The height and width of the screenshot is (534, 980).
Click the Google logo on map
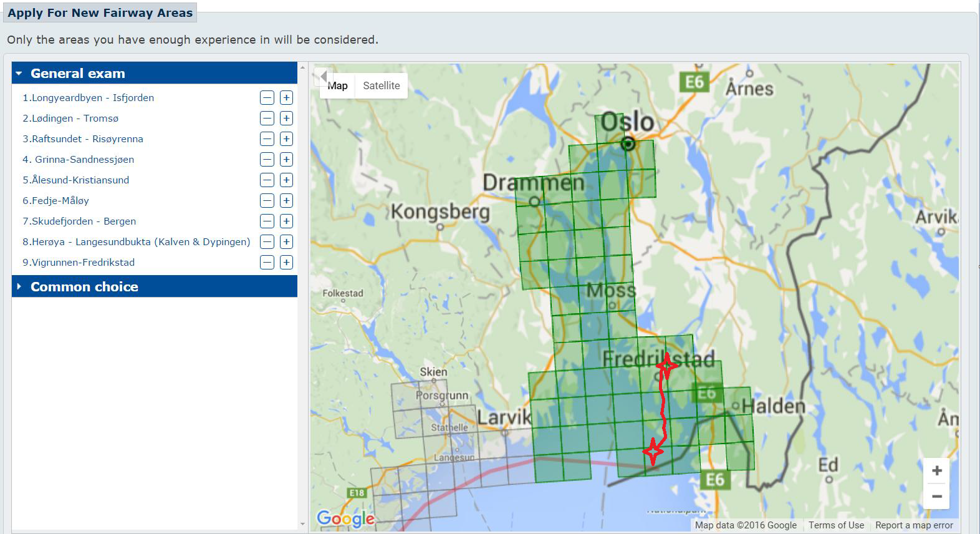point(345,518)
